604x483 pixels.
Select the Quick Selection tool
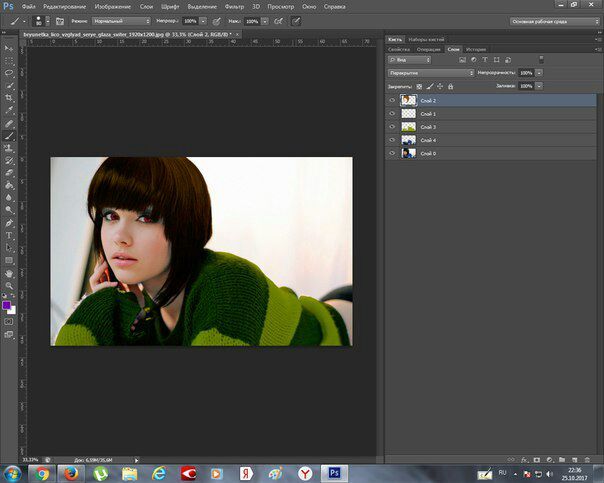(8, 86)
